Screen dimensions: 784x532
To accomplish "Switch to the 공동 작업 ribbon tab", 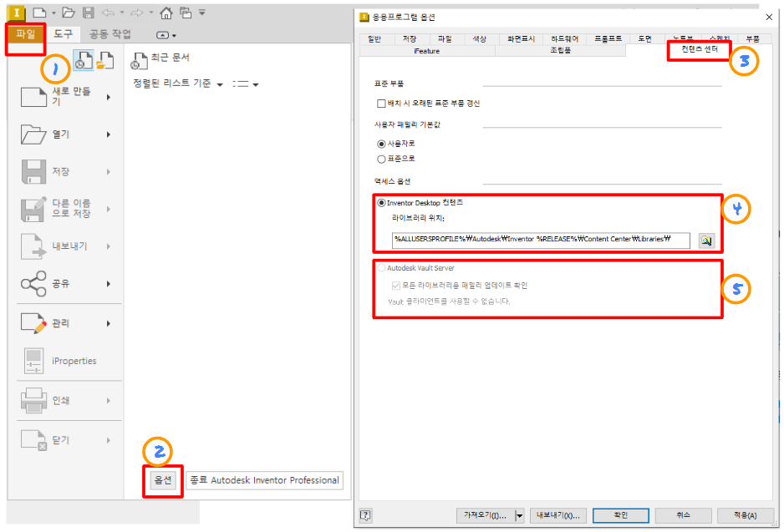I will [x=110, y=34].
